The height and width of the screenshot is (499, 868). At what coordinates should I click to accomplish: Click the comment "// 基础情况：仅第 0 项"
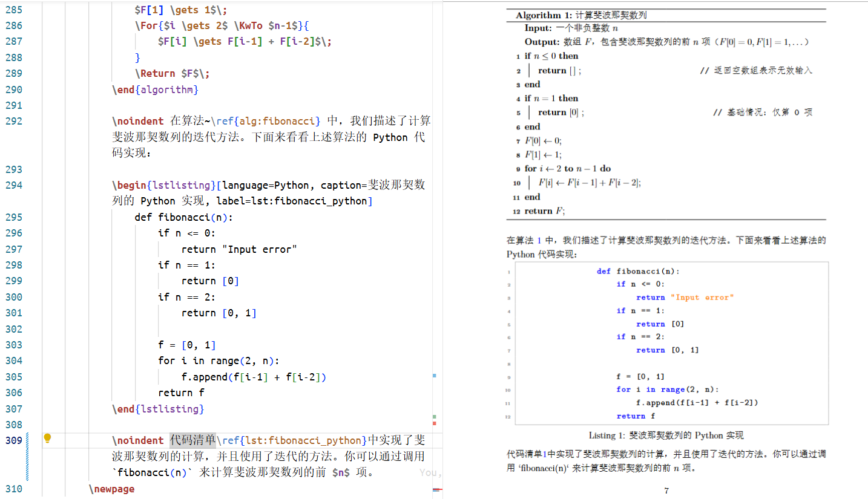pyautogui.click(x=763, y=113)
